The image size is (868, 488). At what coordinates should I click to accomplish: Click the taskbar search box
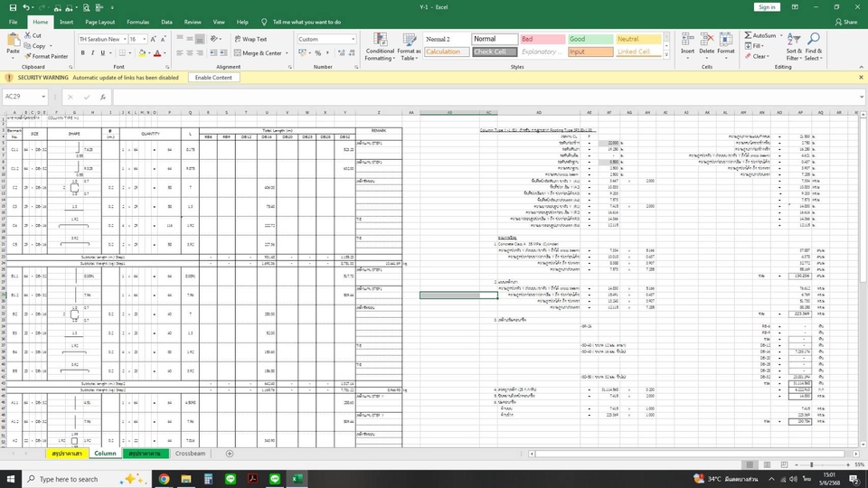(86, 479)
